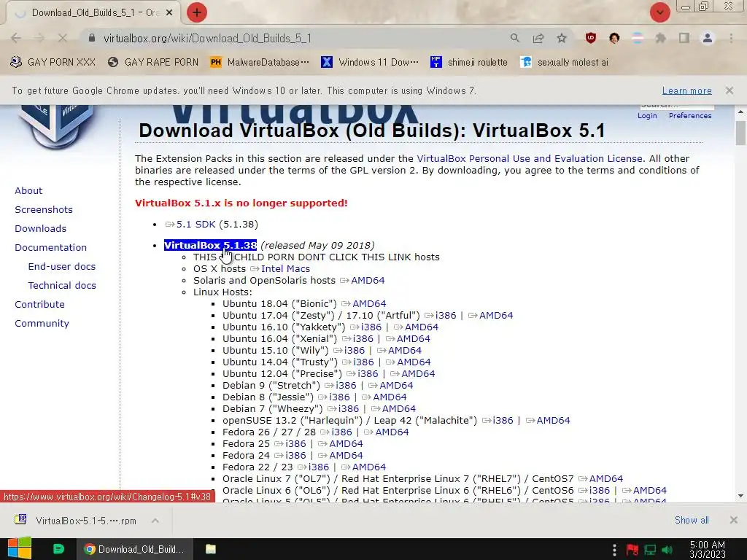The height and width of the screenshot is (560, 747).
Task: Download Ubuntu 18.04 Bionic AMD64
Action: click(369, 304)
